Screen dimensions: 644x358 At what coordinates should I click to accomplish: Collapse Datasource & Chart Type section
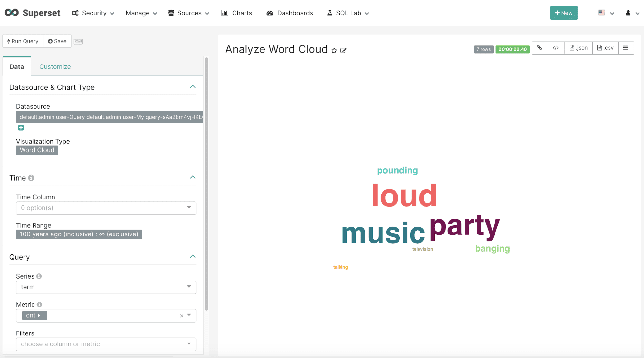pos(193,86)
